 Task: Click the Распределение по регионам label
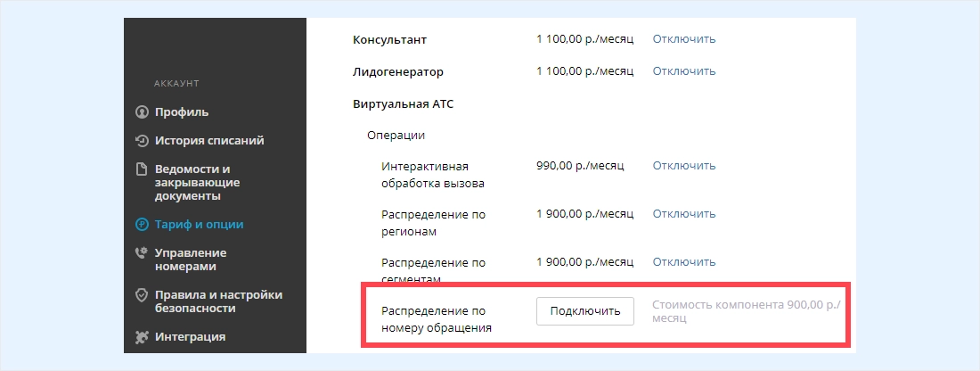pyautogui.click(x=433, y=223)
